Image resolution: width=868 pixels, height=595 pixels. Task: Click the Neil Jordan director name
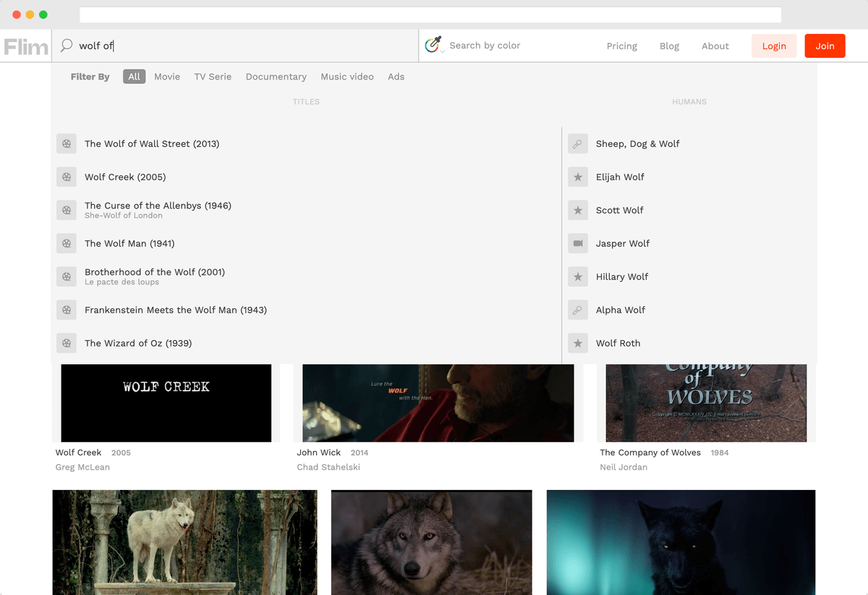(624, 467)
